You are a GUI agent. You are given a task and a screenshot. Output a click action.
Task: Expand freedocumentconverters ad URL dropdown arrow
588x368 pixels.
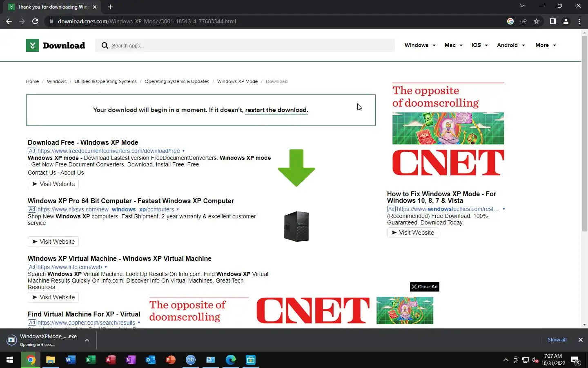click(183, 151)
